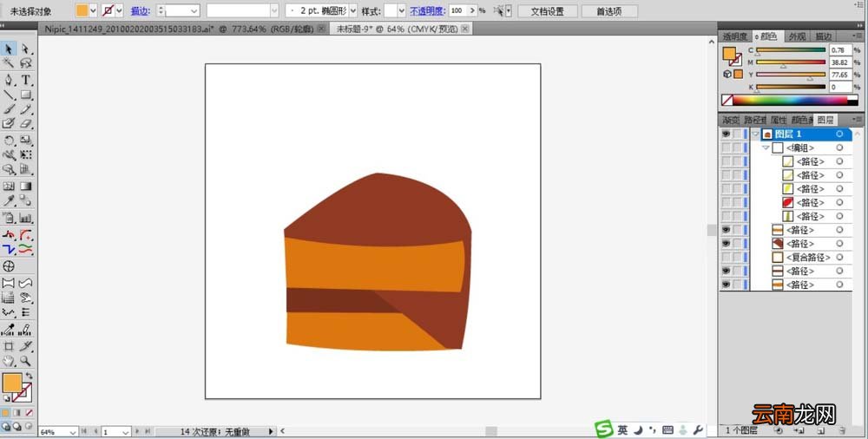This screenshot has height=439, width=868.
Task: Switch to the 渐变 panel tab
Action: pos(731,120)
